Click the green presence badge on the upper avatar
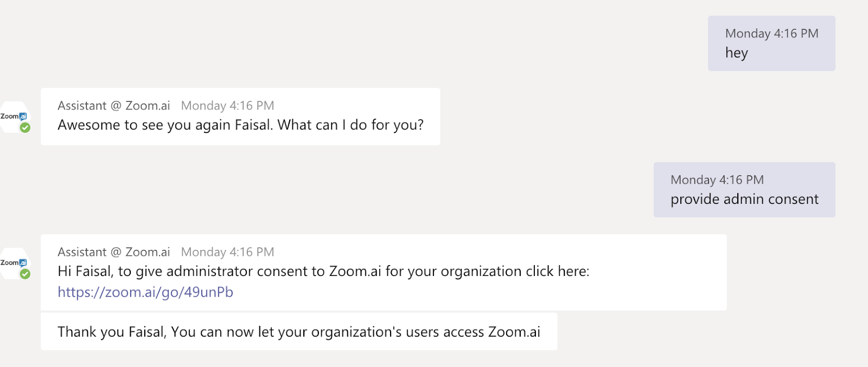 point(25,128)
